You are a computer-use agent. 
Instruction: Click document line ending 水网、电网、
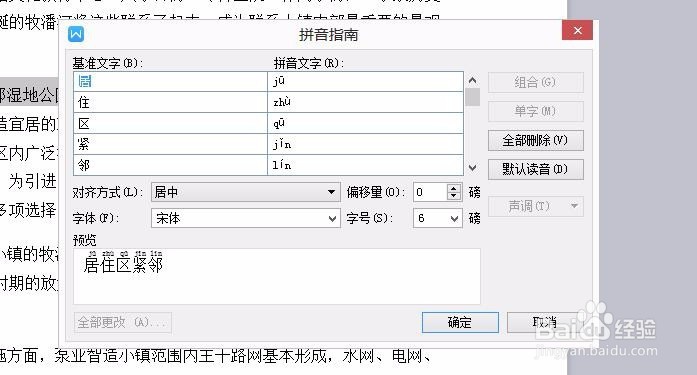[216, 357]
